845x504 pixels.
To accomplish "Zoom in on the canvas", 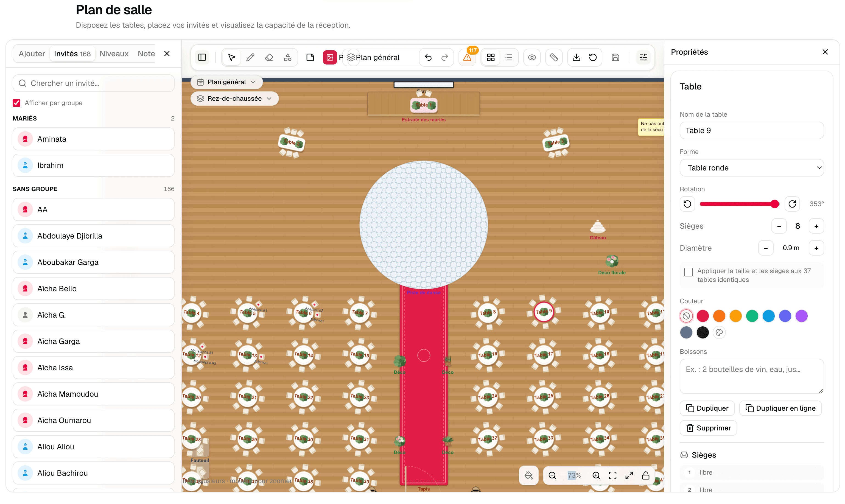I will pos(596,475).
